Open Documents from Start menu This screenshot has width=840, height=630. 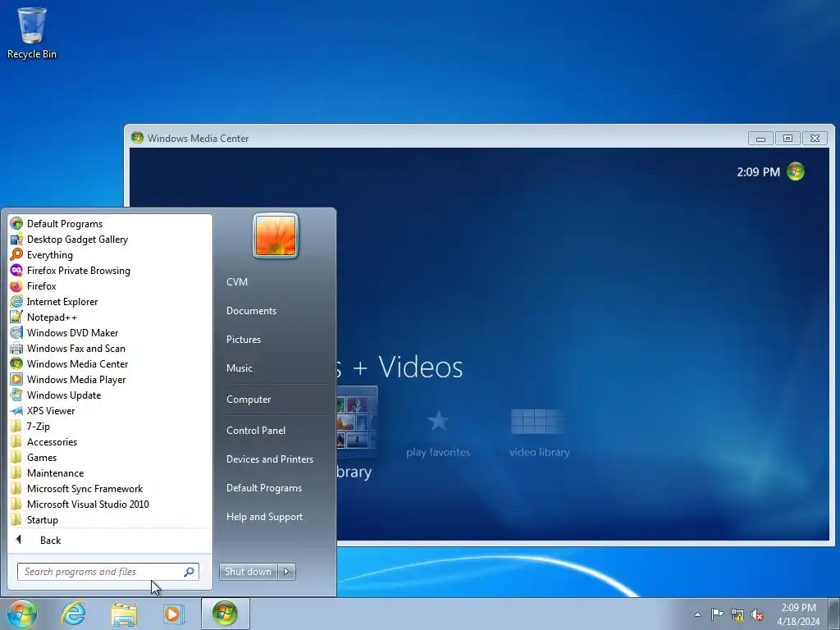pyautogui.click(x=251, y=311)
